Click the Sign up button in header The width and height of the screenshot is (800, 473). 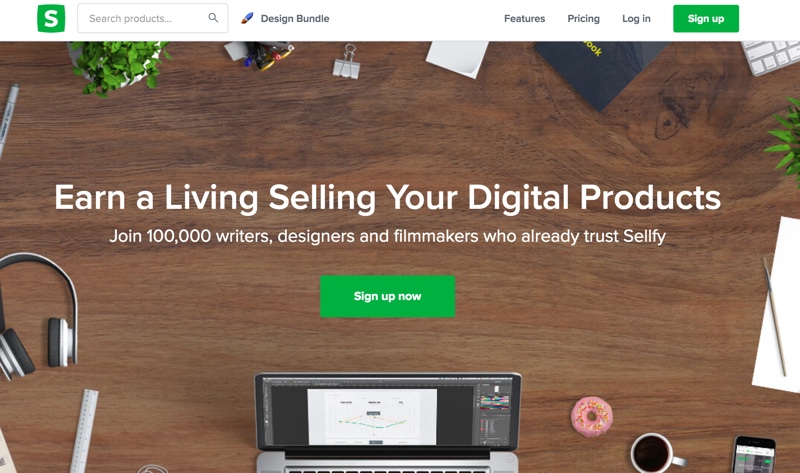point(706,18)
